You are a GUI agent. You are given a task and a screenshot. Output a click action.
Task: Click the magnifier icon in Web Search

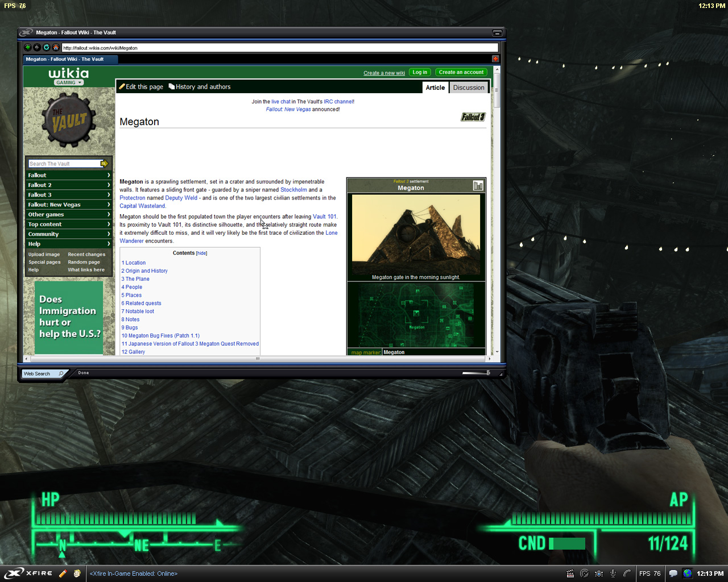pos(61,373)
